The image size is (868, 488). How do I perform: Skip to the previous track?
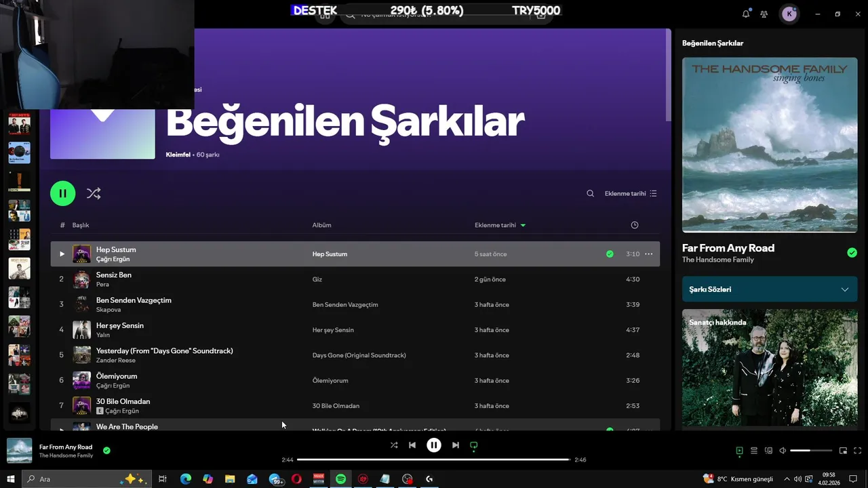point(412,445)
